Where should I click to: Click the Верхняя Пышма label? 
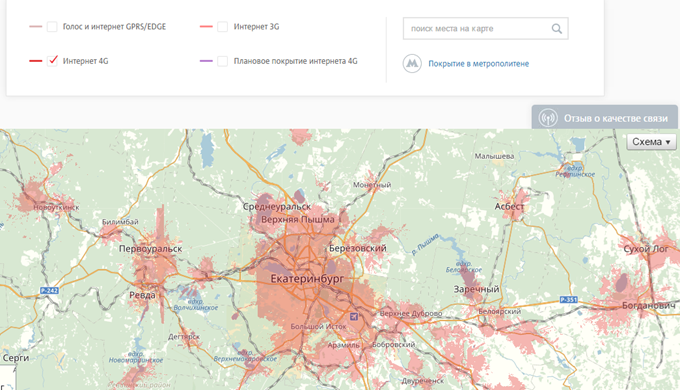point(298,220)
